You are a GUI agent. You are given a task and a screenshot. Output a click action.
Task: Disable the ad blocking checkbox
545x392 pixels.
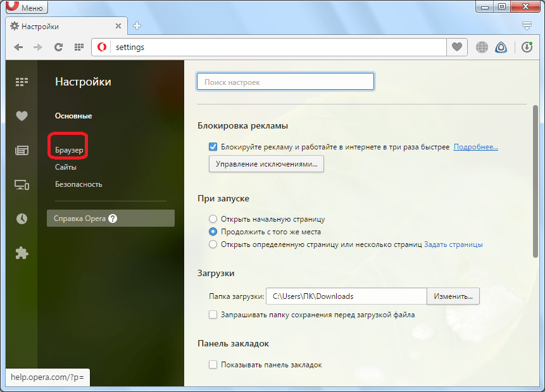tap(213, 147)
